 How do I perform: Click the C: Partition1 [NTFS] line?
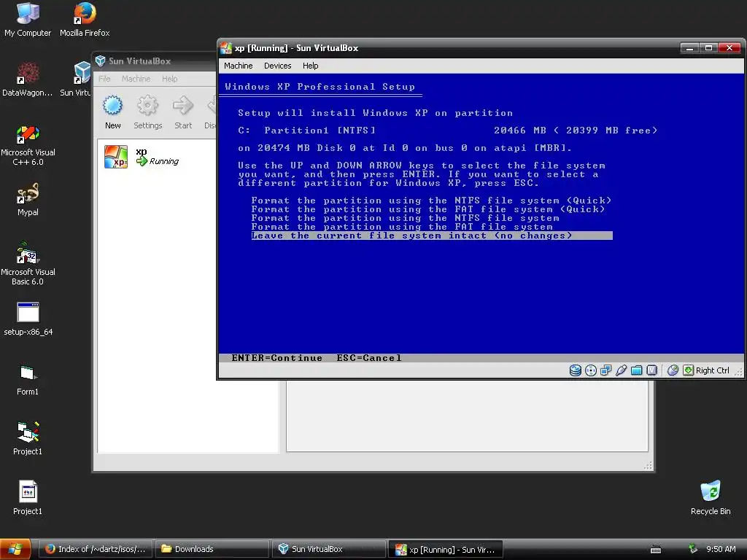click(447, 131)
